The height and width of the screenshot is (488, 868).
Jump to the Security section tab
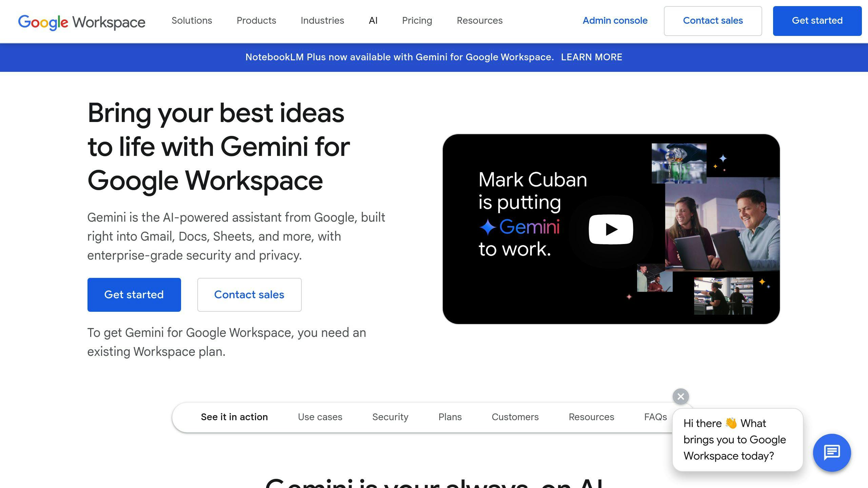[390, 417]
